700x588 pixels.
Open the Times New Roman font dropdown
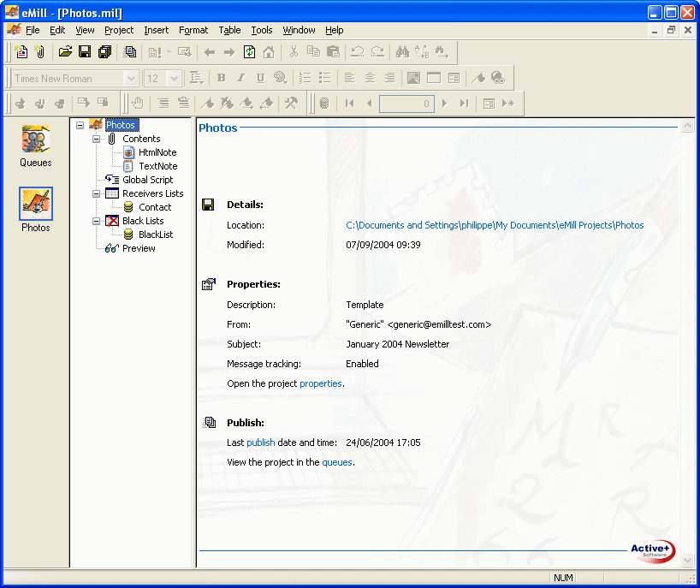pos(131,79)
